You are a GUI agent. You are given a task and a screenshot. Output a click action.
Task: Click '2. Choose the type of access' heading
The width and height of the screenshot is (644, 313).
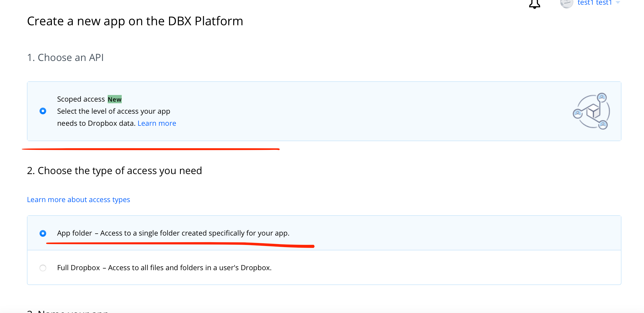[115, 171]
